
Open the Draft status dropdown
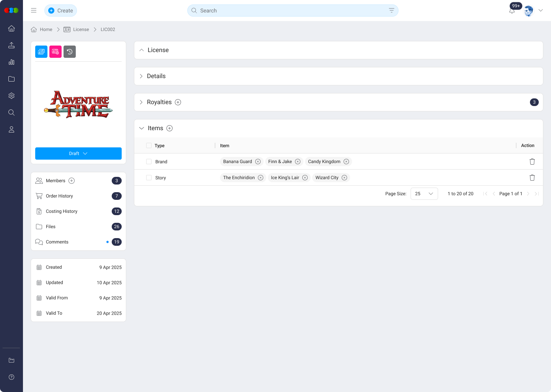(78, 154)
